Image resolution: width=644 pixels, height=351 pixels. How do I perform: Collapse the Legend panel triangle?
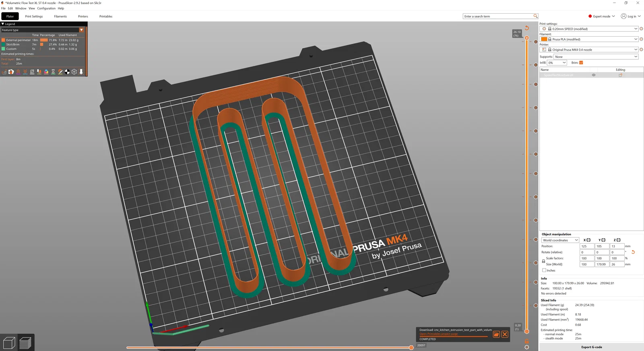(3, 24)
